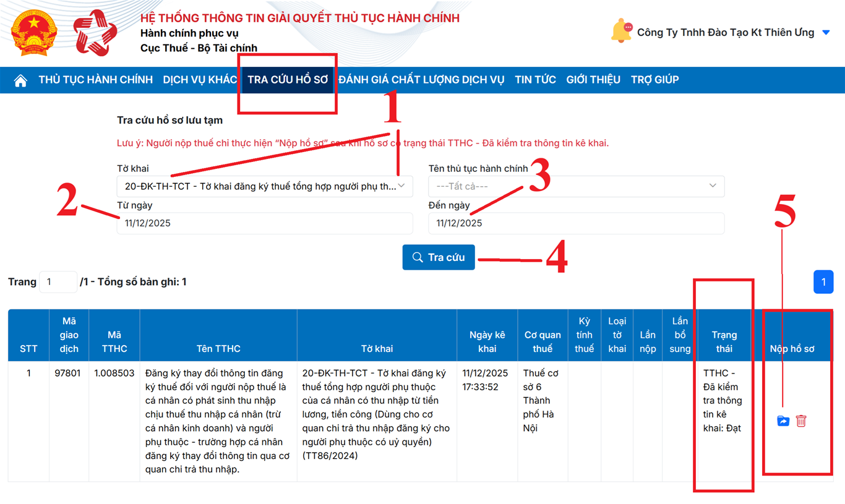Click the Trang page number input
This screenshot has height=504, width=845.
click(x=58, y=282)
